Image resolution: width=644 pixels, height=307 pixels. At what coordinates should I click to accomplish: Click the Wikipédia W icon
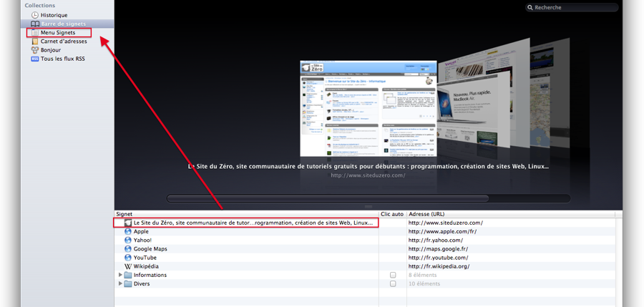[128, 266]
